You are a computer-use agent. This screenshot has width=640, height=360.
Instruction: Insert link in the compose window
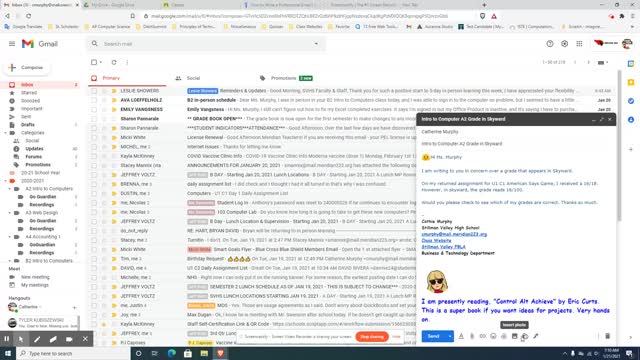coord(482,336)
